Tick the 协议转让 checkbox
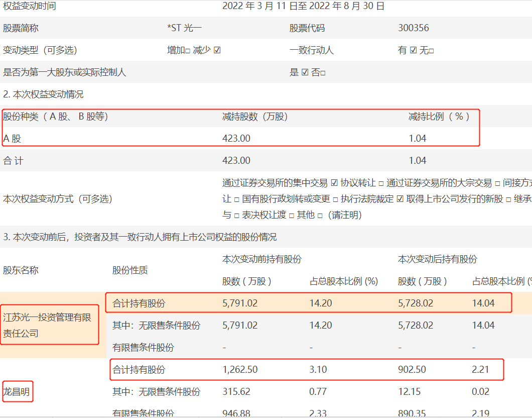This screenshot has width=532, height=418. (381, 184)
